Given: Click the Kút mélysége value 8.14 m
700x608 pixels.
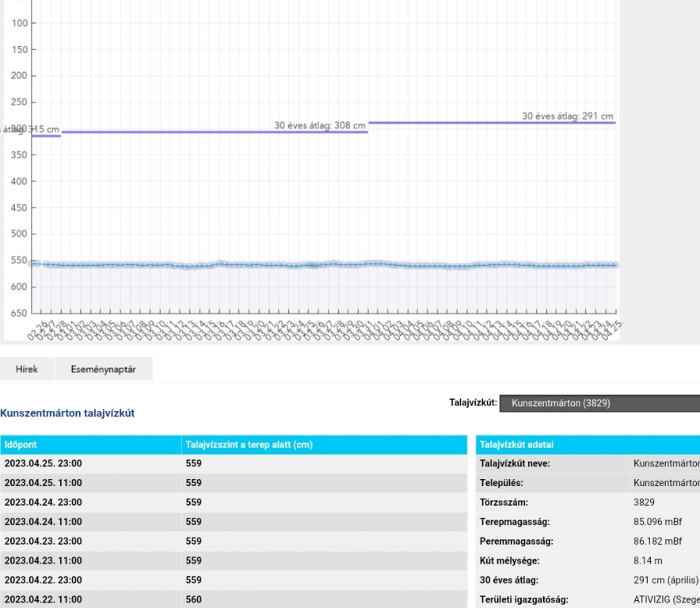Looking at the screenshot, I should click(x=649, y=560).
